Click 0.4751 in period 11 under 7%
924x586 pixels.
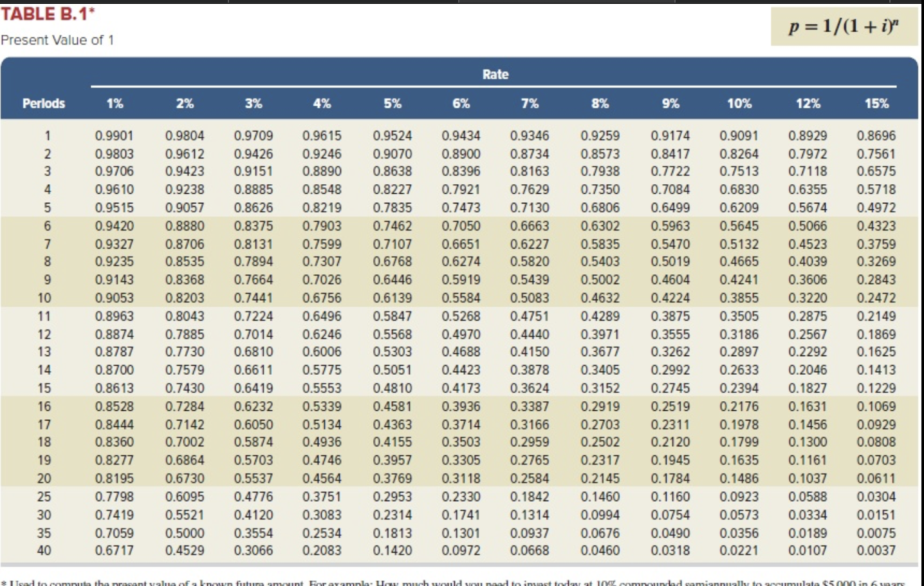(x=530, y=316)
